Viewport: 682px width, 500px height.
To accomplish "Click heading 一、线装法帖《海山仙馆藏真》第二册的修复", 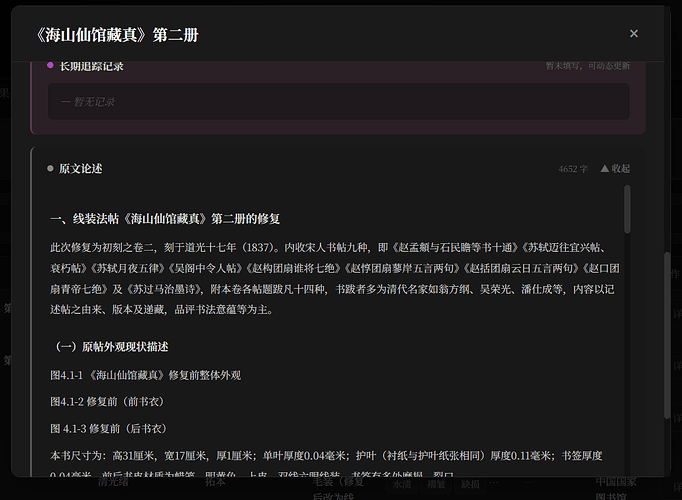I will (165, 219).
